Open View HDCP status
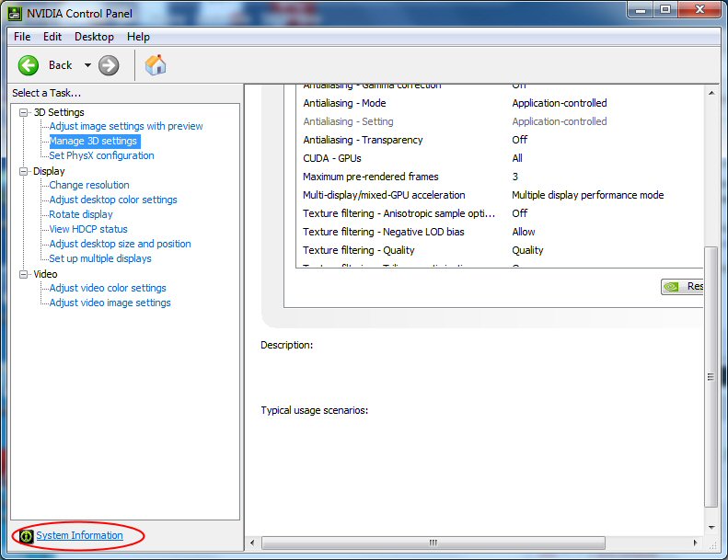 (88, 229)
